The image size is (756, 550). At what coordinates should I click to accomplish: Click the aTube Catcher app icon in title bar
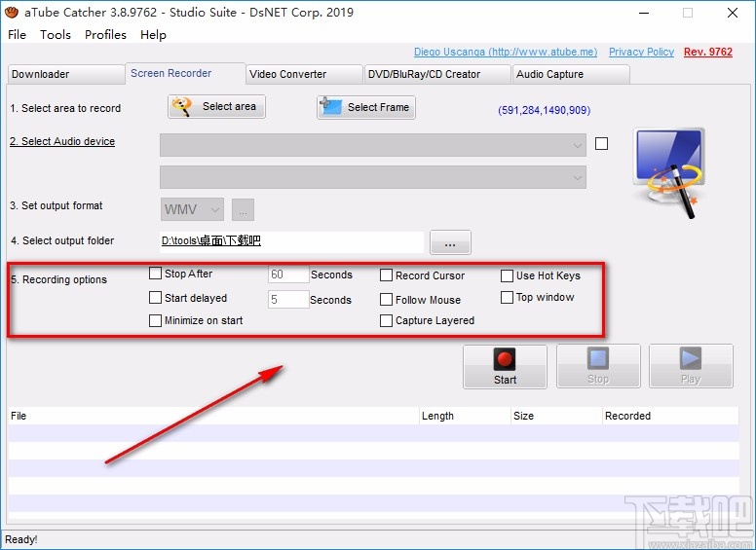pyautogui.click(x=11, y=12)
